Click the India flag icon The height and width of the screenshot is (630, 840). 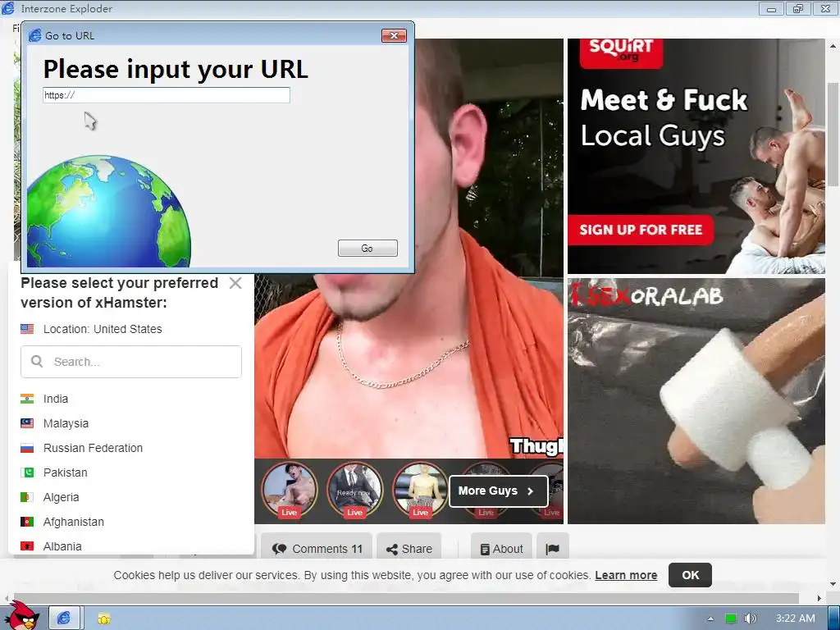pos(27,399)
